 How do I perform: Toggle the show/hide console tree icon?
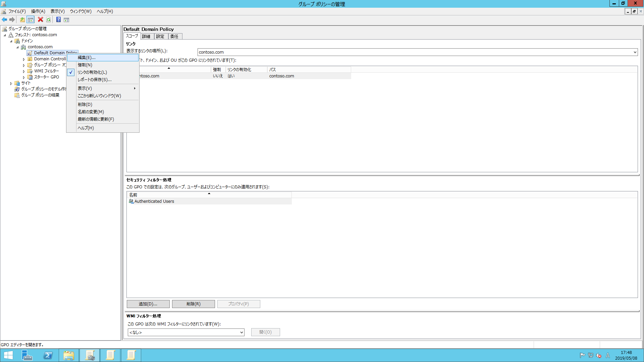tap(31, 20)
